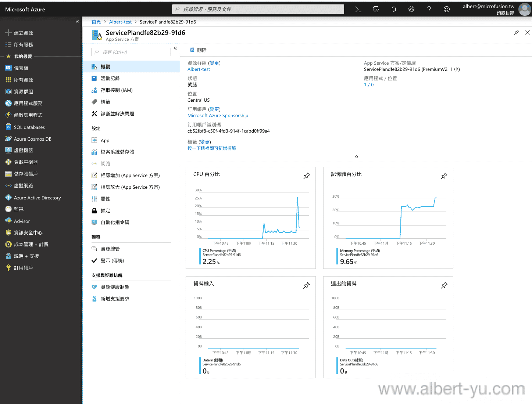Image resolution: width=532 pixels, height=404 pixels.
Task: Open 資源總管 under 觀察
Action: [131, 249]
